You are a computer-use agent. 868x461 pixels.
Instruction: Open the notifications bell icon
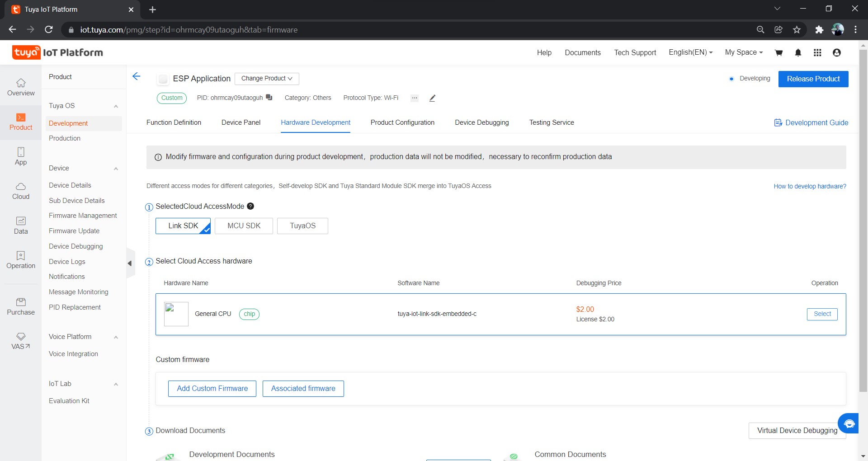[798, 53]
